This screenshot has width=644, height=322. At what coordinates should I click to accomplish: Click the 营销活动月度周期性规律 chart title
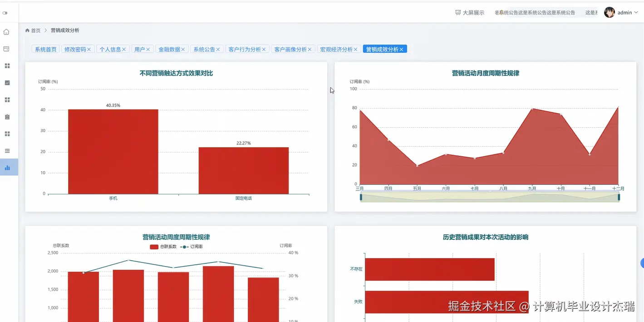(x=486, y=73)
